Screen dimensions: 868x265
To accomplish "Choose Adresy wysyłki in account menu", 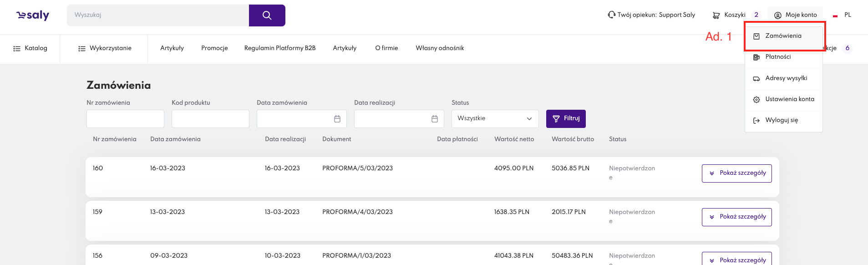I will [x=786, y=78].
